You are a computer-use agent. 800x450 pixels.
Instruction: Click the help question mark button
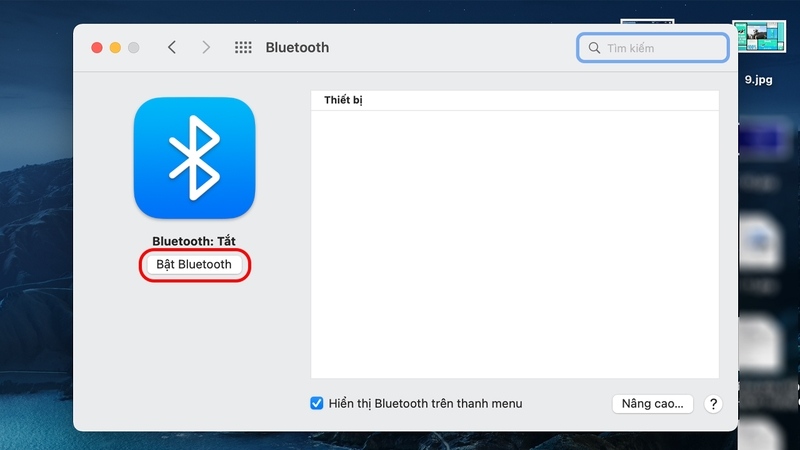(x=712, y=404)
